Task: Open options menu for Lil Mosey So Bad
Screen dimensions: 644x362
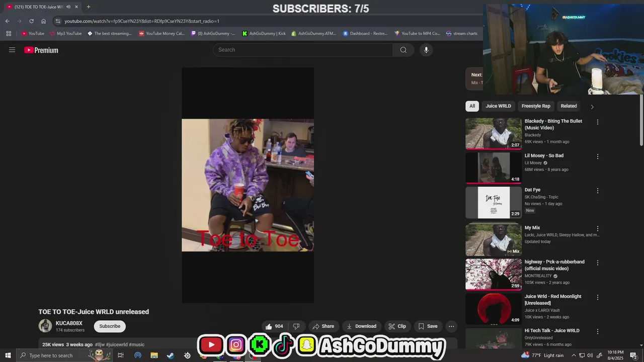Action: point(598,157)
